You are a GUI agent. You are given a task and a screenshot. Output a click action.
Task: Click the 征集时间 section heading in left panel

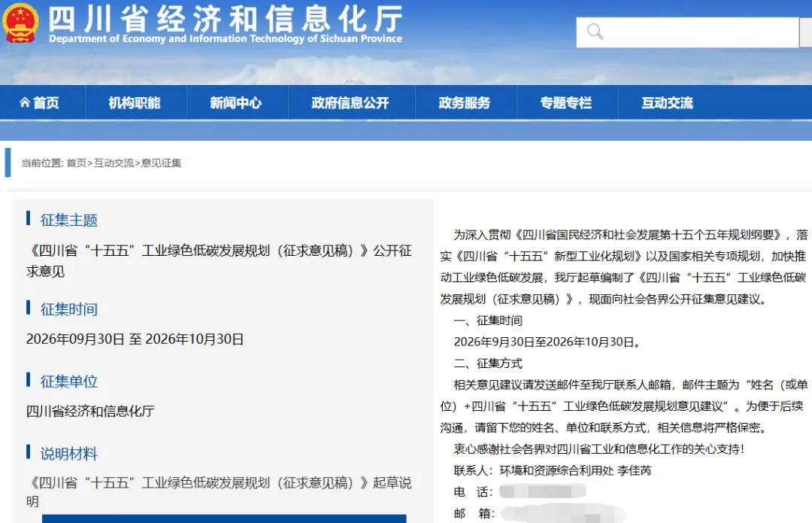tap(69, 309)
